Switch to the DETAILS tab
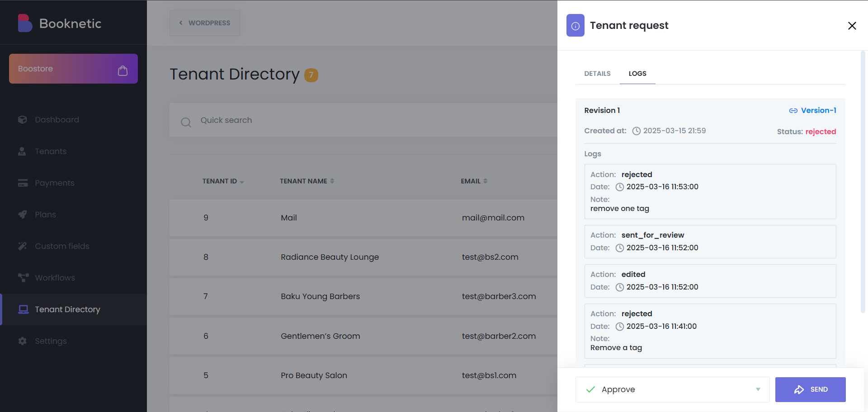Screen dimensions: 868x412 tap(597, 74)
